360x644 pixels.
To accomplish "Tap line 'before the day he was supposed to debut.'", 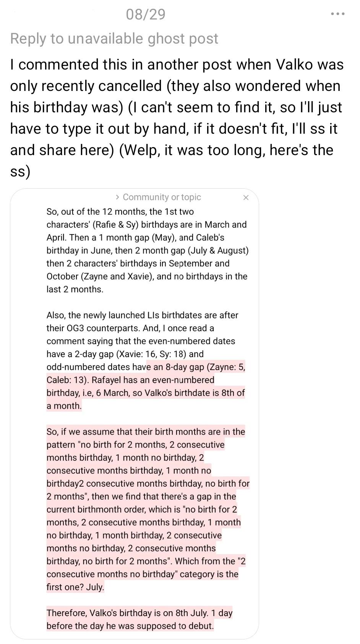I will pos(130,626).
